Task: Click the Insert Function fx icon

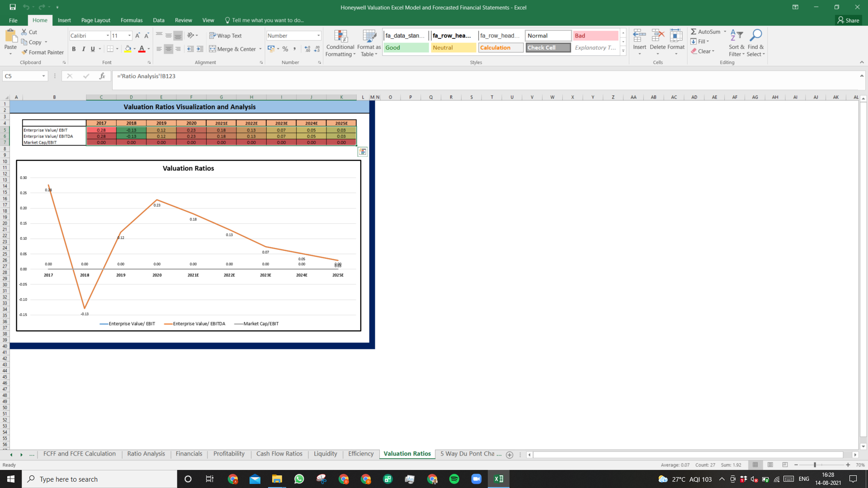Action: click(x=102, y=76)
